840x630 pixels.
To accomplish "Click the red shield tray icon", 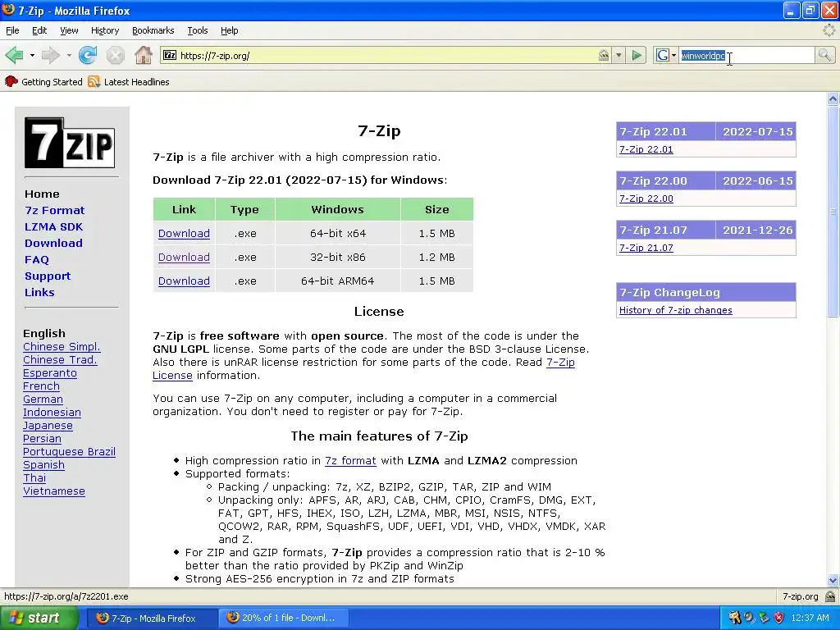I will coord(779,618).
